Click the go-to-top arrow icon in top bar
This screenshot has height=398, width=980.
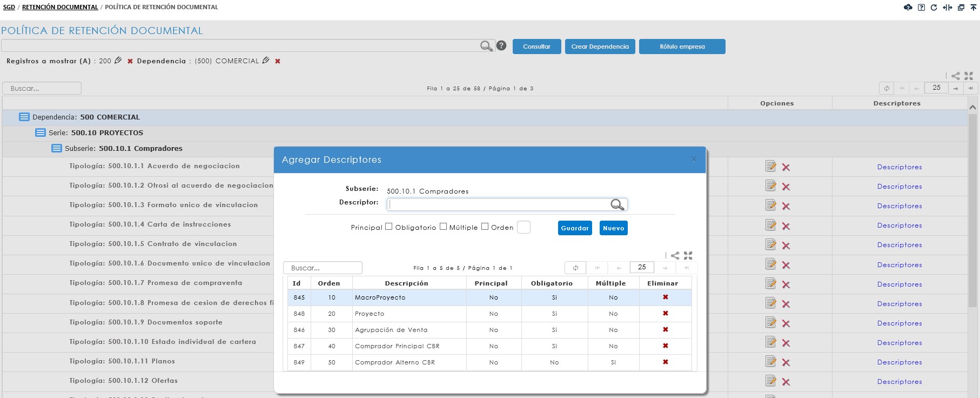[974, 7]
